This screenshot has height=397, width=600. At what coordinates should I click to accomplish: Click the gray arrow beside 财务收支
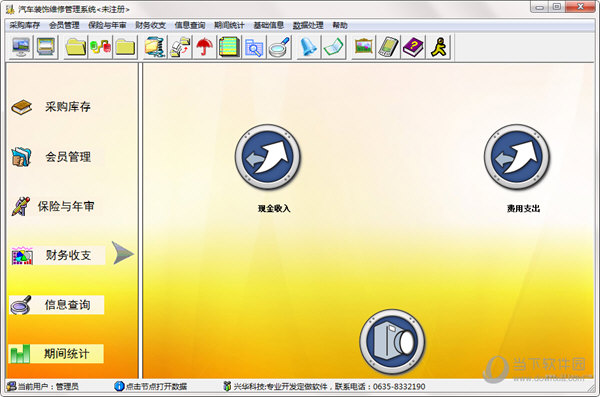click(123, 253)
